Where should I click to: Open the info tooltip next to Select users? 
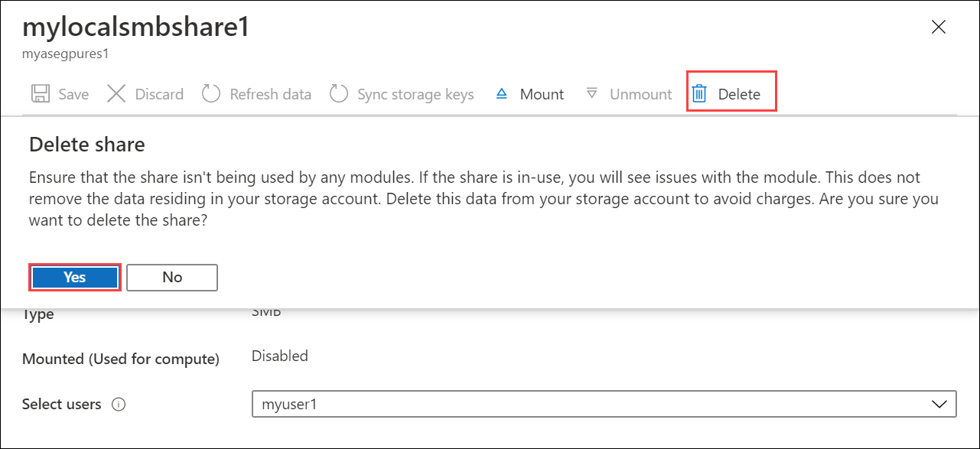coord(119,404)
